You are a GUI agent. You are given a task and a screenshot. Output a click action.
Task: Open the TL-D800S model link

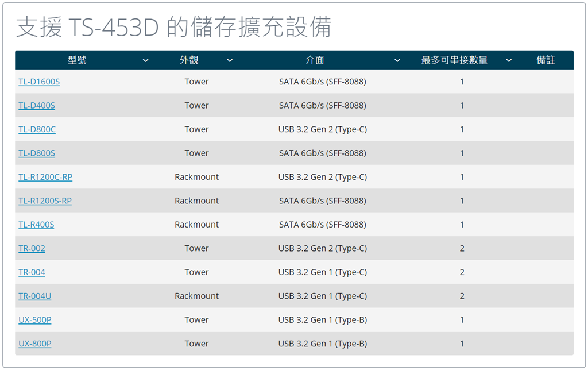pyautogui.click(x=37, y=153)
